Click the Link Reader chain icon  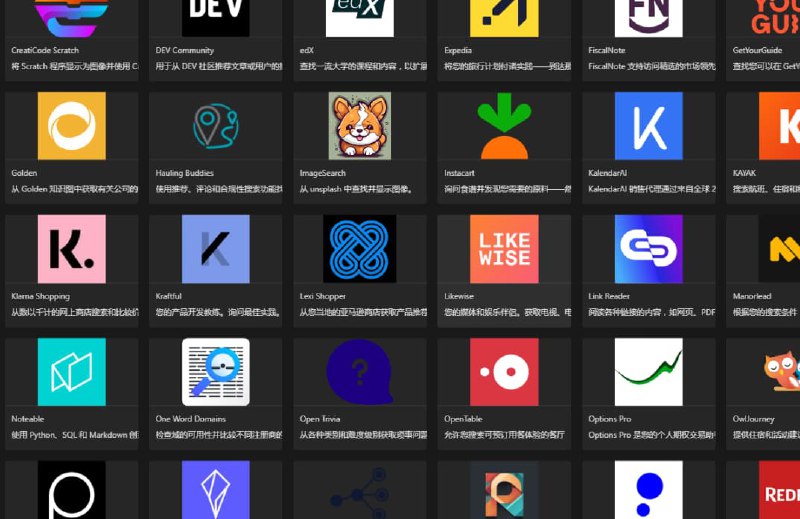click(x=648, y=249)
